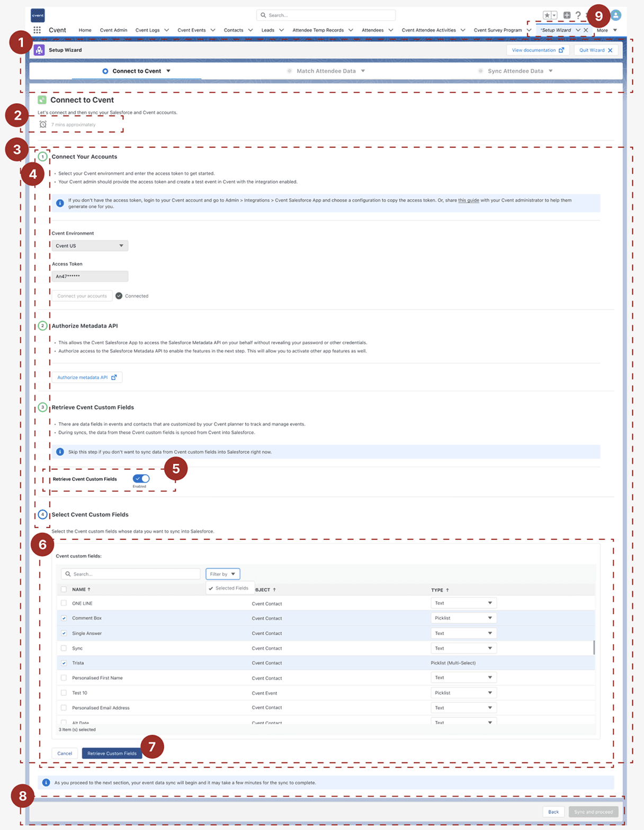644x830 pixels.
Task: Sort table by TYPE column header
Action: [x=440, y=590]
